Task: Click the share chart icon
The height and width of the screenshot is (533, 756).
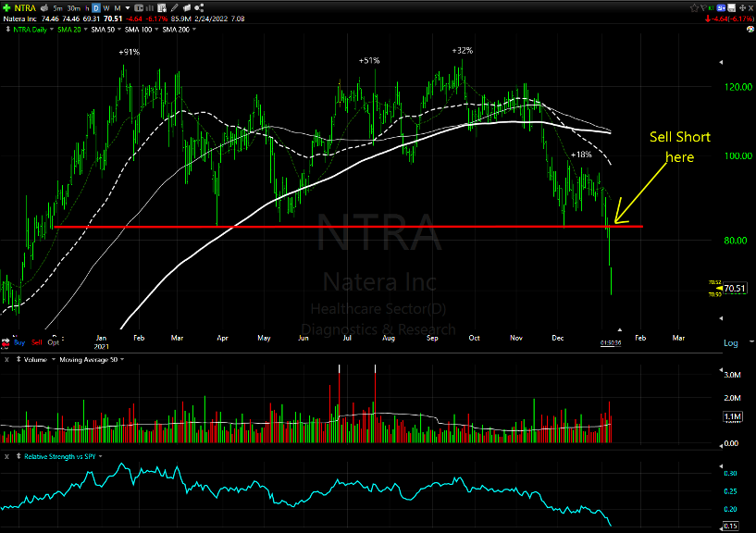Action: click(199, 7)
